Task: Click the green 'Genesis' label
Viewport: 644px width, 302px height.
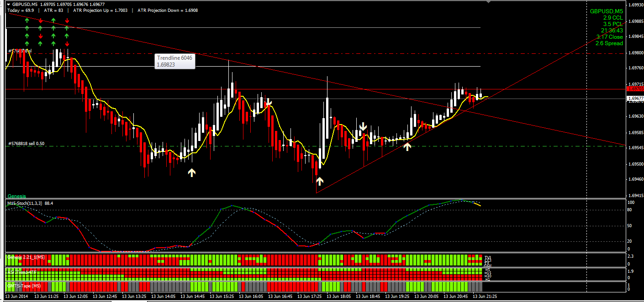Action: click(x=17, y=196)
